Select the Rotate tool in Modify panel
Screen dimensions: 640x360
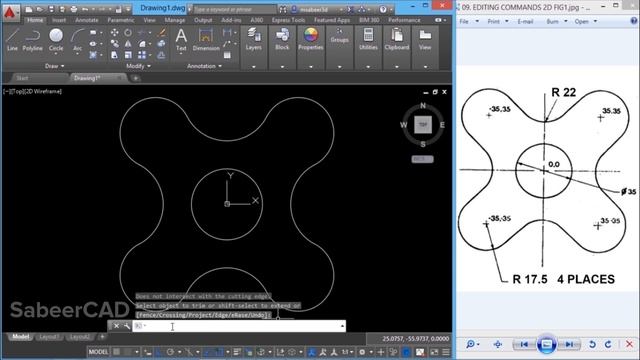[x=128, y=33]
